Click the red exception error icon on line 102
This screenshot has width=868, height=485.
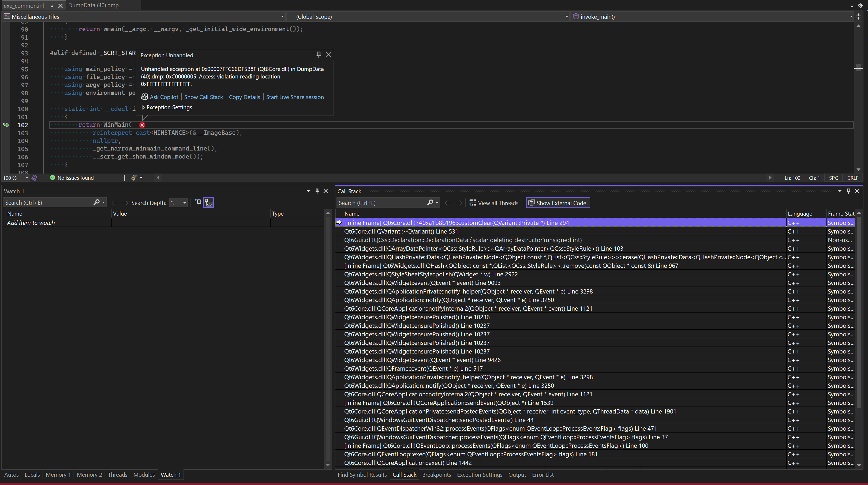click(x=142, y=125)
